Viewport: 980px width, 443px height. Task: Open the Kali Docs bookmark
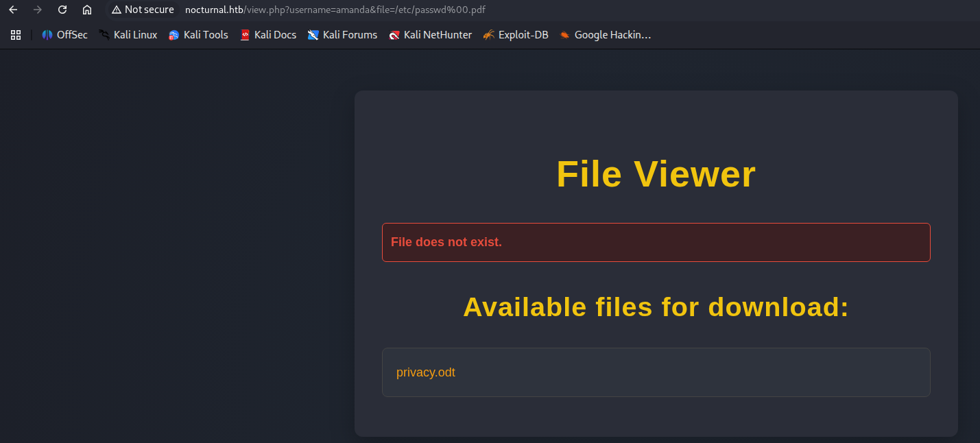[268, 35]
